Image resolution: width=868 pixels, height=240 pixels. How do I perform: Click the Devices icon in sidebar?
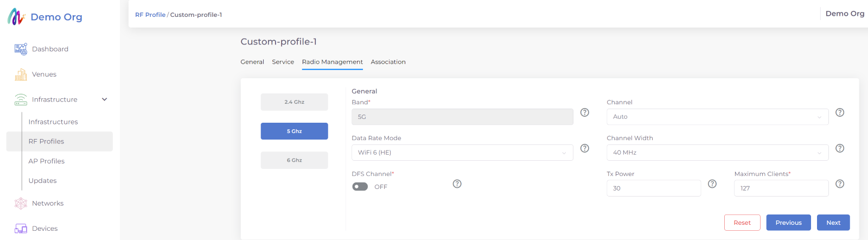tap(21, 229)
